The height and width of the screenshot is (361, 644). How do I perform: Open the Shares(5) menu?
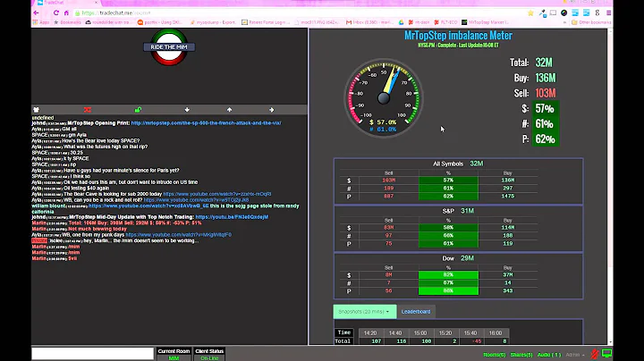click(x=521, y=355)
